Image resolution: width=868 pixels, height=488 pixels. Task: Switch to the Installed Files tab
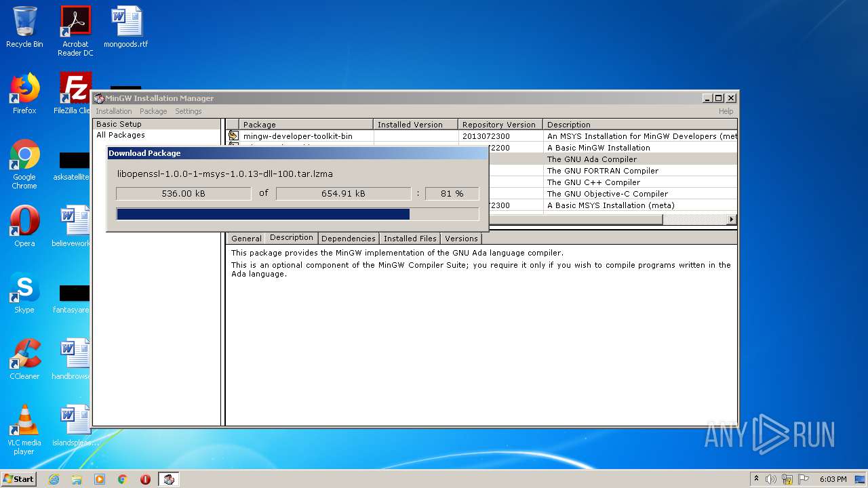(410, 239)
